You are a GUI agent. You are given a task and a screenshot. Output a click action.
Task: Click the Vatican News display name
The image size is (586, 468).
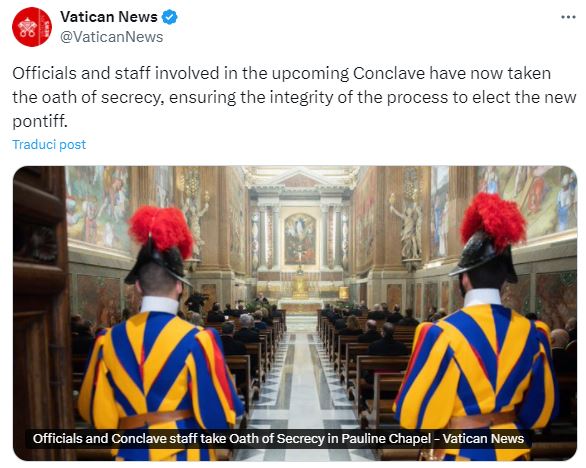pyautogui.click(x=109, y=17)
